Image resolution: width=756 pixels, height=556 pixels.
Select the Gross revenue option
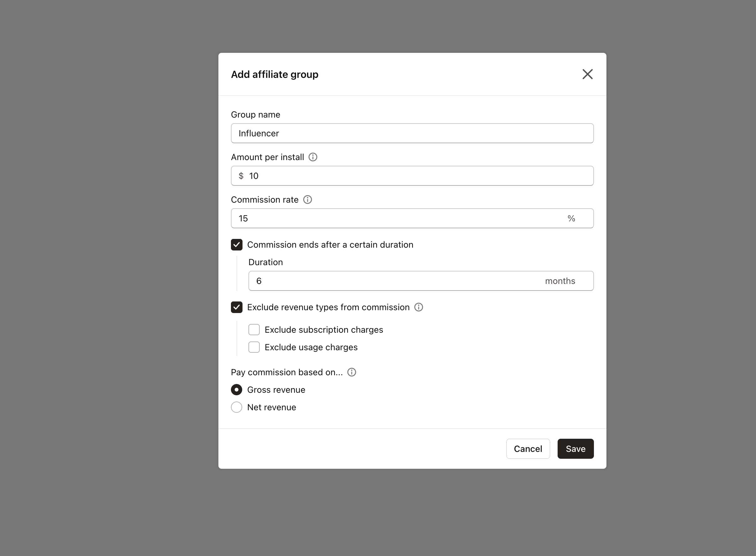click(237, 389)
